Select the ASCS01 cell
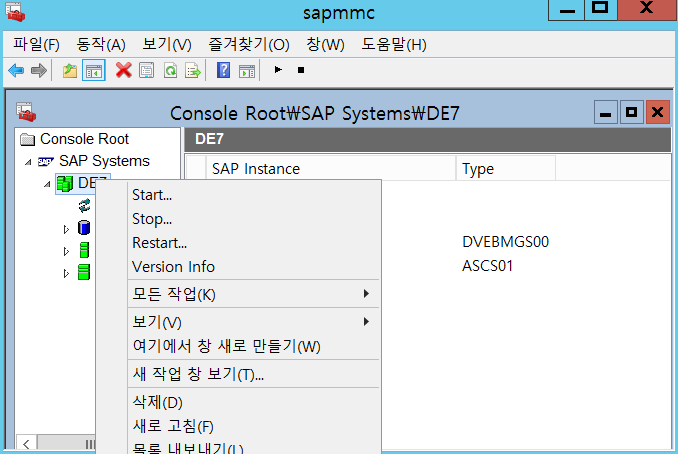Screen dimensions: 678x454 point(487,265)
